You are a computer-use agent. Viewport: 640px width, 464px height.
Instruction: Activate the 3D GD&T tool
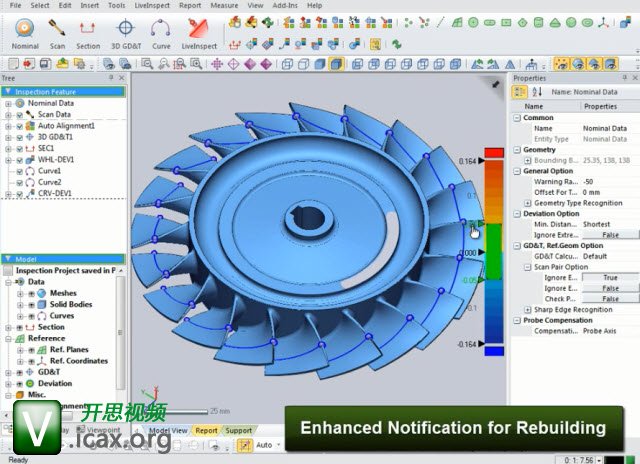125,31
